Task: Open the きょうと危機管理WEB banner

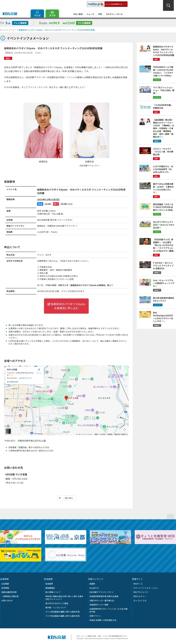Action: (x=155, y=537)
